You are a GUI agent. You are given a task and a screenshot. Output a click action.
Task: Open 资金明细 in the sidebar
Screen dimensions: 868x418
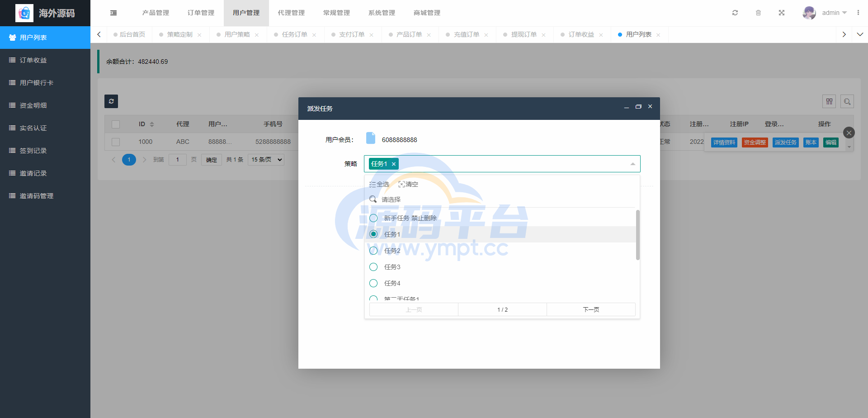tap(45, 105)
